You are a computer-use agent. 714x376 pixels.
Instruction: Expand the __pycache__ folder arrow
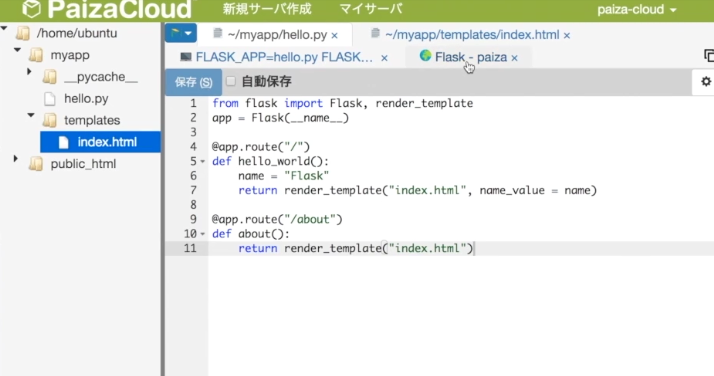pos(29,71)
